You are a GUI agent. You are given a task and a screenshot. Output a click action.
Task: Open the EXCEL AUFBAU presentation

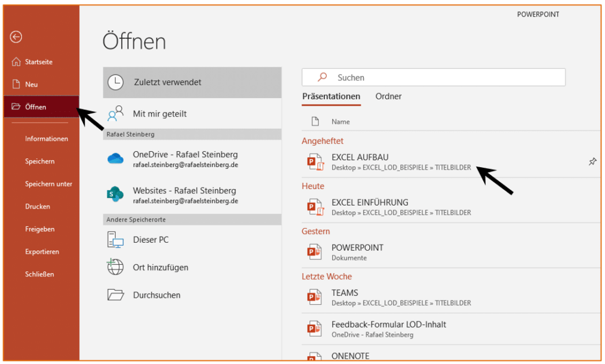[451, 162]
